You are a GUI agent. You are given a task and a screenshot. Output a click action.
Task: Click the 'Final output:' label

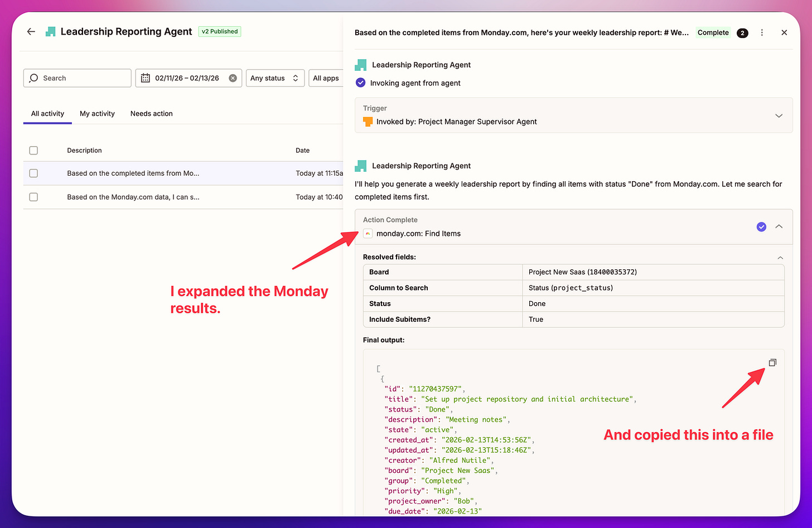[384, 340]
